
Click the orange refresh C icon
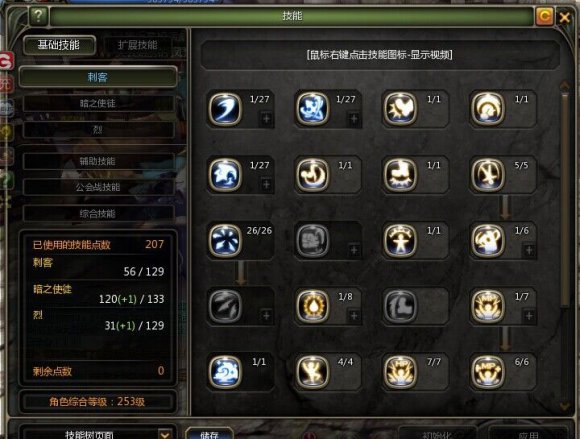click(544, 16)
